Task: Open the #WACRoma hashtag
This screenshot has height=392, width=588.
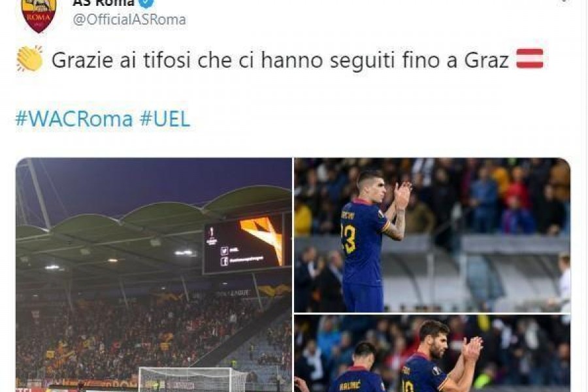Action: pyautogui.click(x=74, y=119)
